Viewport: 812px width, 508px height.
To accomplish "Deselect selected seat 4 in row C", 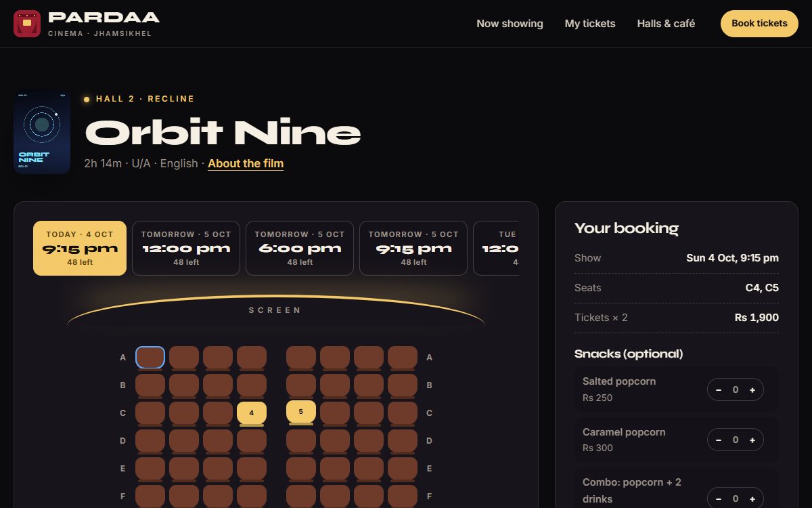I will [252, 412].
